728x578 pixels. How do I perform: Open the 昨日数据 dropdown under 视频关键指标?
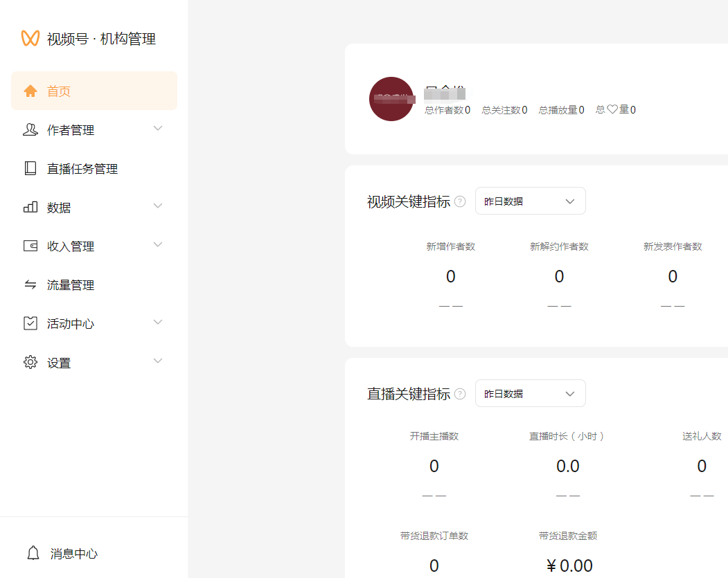tap(530, 201)
